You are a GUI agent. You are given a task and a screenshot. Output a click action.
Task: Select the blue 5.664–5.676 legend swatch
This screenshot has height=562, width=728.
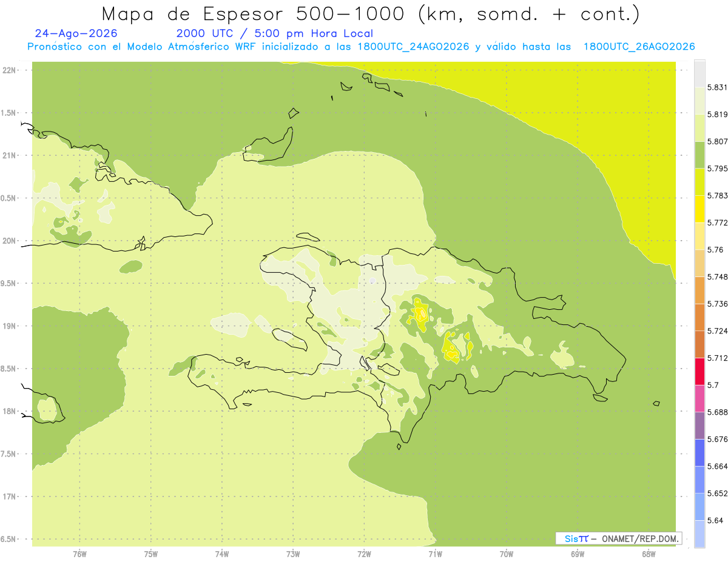pos(699,453)
